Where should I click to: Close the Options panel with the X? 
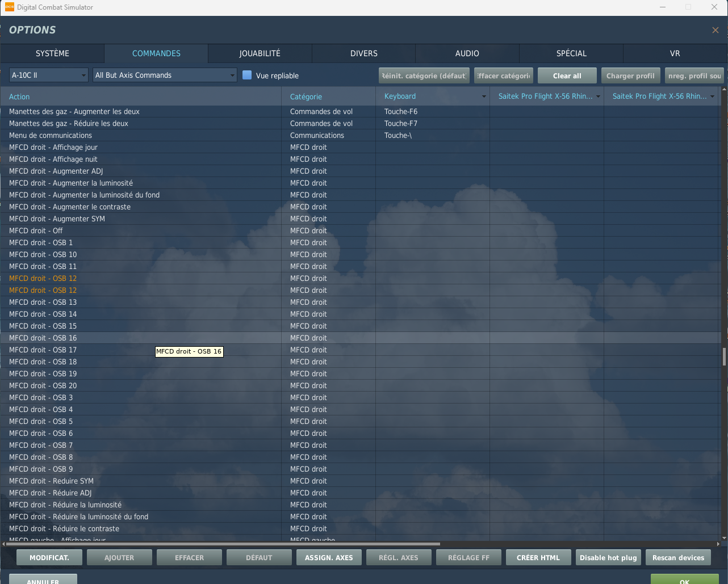[716, 30]
